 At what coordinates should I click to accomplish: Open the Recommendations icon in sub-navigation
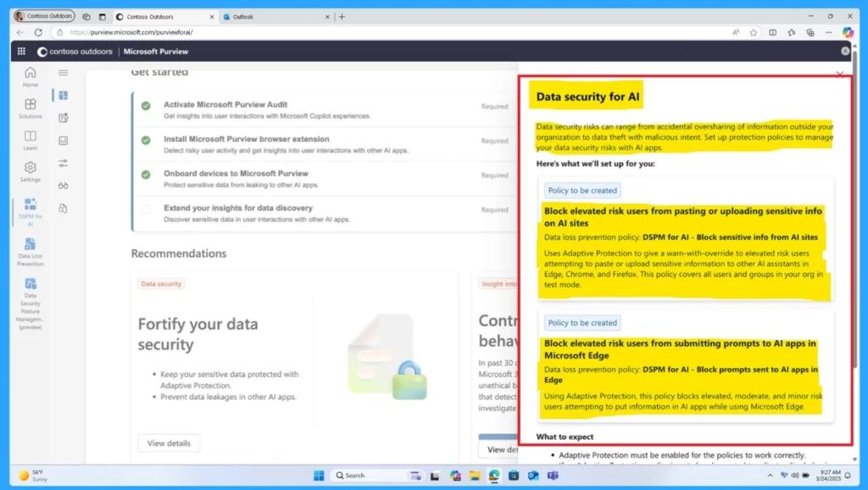pos(63,117)
